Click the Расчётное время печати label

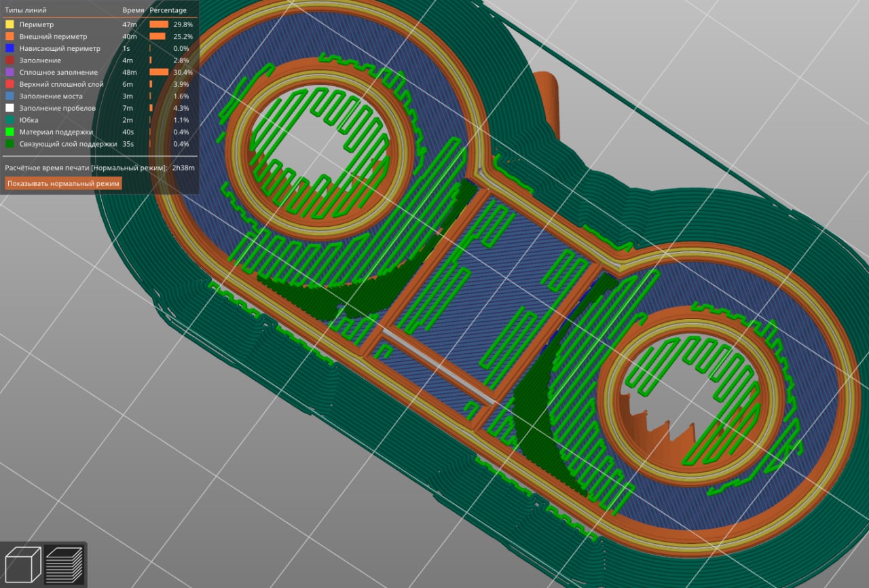tap(86, 167)
